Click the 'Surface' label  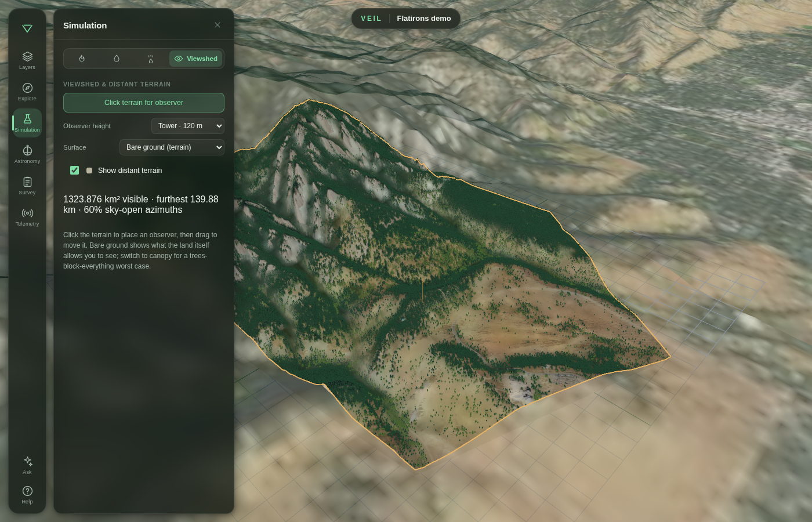coord(75,147)
